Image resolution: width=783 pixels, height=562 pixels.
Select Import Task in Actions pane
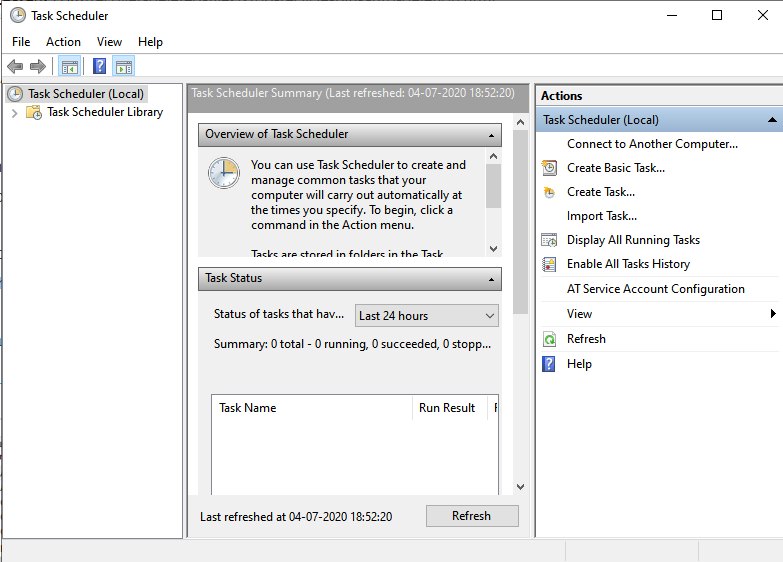601,216
